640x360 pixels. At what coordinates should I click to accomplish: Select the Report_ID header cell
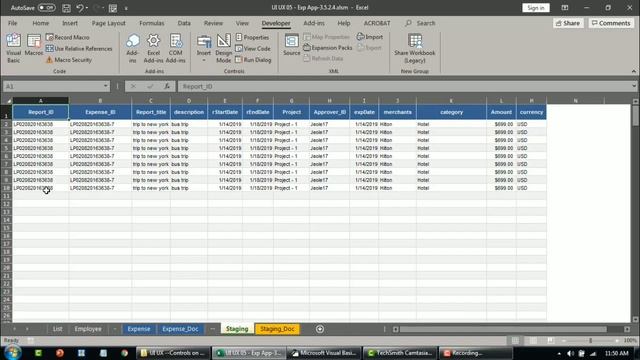click(x=40, y=112)
